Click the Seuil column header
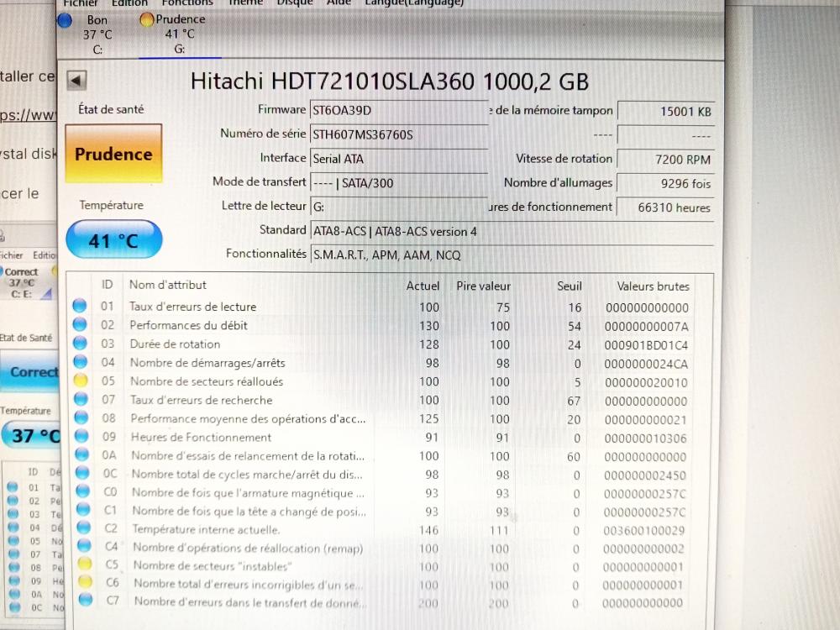 (569, 286)
